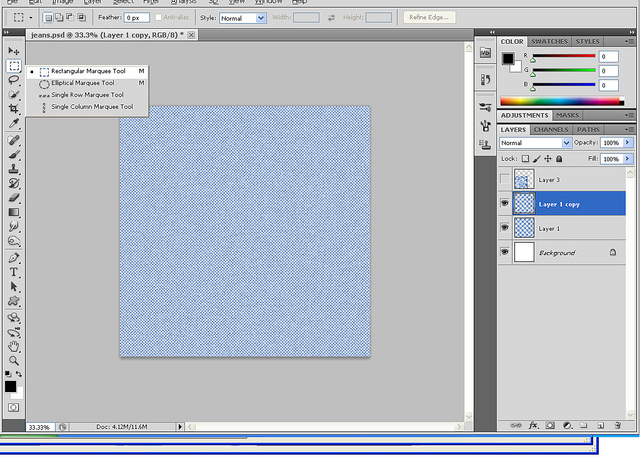640x464 pixels.
Task: Click the Add layer style fx icon
Action: pos(533,425)
